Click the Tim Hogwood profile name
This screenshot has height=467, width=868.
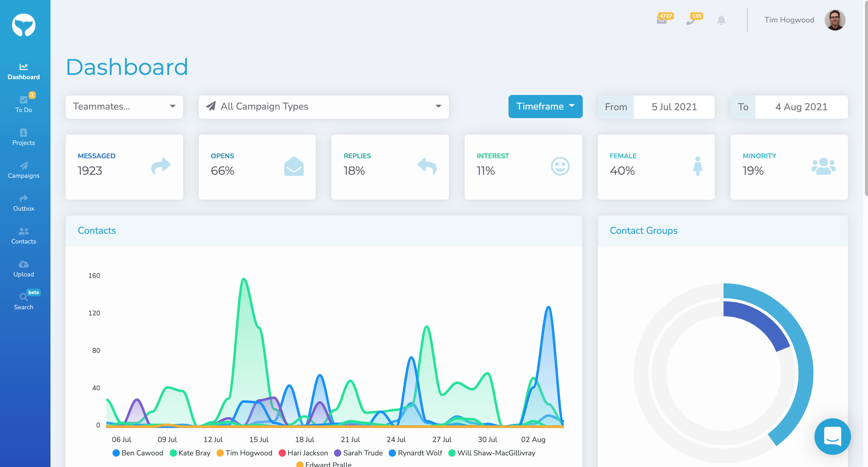pos(789,20)
